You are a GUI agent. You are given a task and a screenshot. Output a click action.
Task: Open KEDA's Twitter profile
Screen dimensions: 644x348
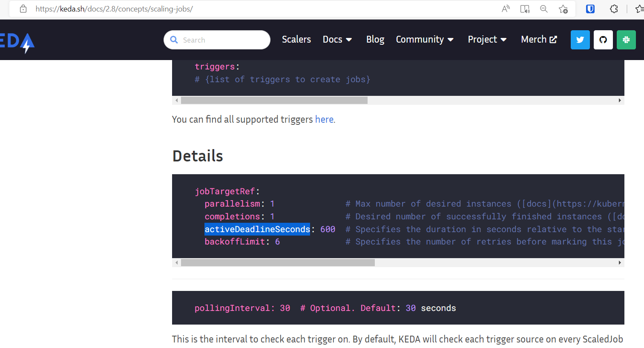click(580, 39)
